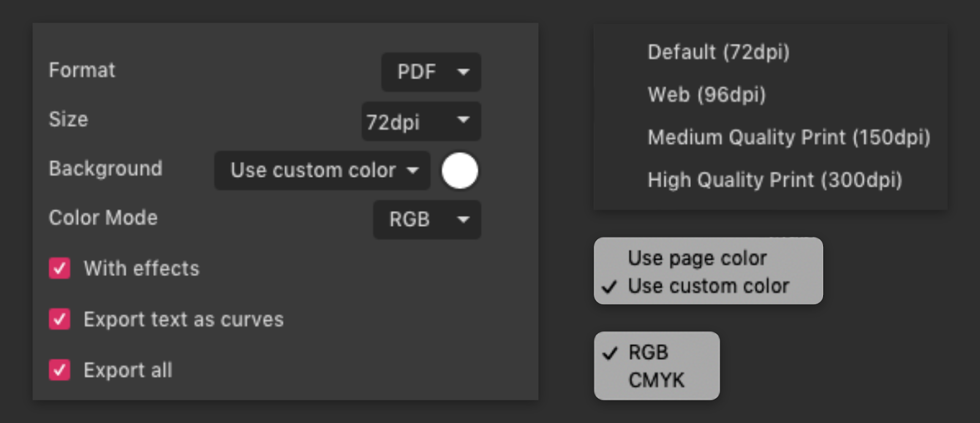
Task: Choose Web (96dpi) from size list
Action: [x=706, y=95]
